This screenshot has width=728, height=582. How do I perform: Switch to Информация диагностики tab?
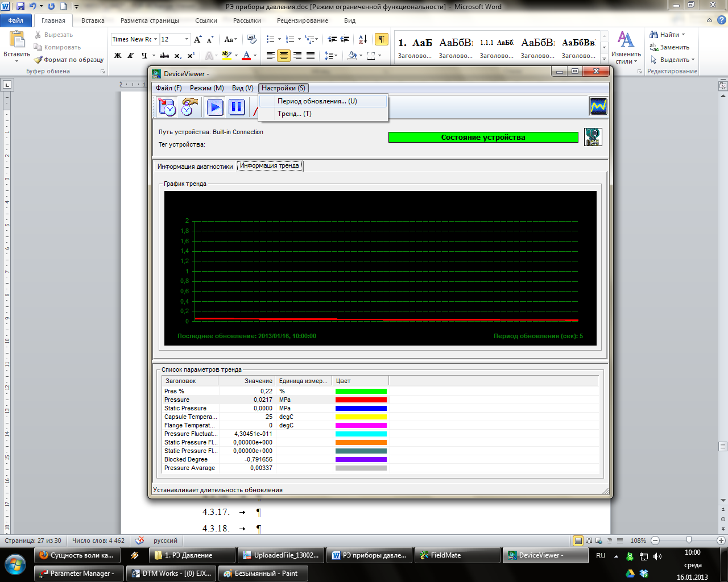[195, 167]
